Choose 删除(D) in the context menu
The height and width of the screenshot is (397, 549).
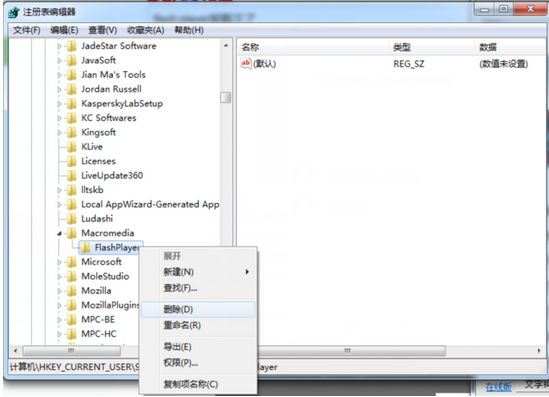coord(199,309)
